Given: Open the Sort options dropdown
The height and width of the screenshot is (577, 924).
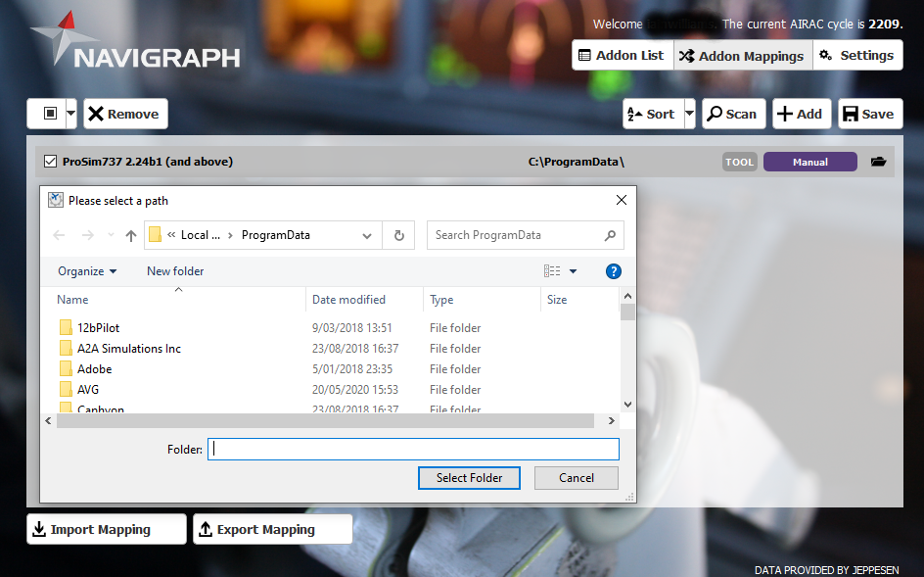Looking at the screenshot, I should [x=690, y=113].
